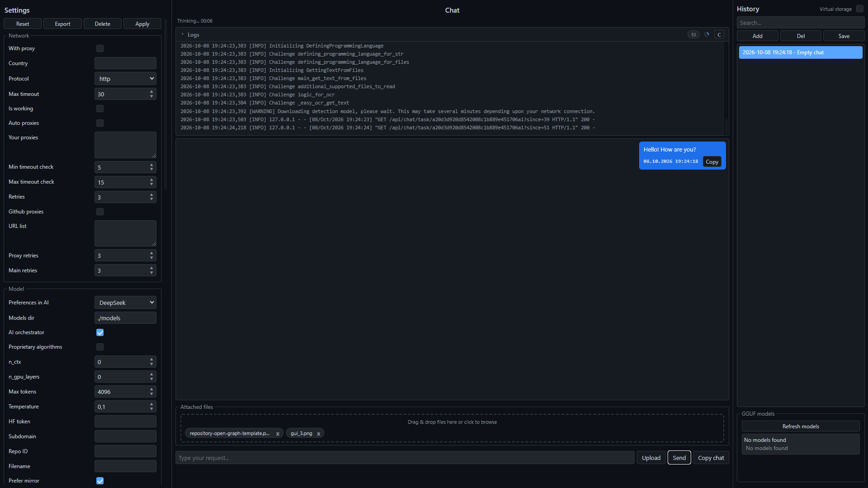Viewport: 868px width, 488px height.
Task: Click the Delete settings button
Action: pos(102,24)
